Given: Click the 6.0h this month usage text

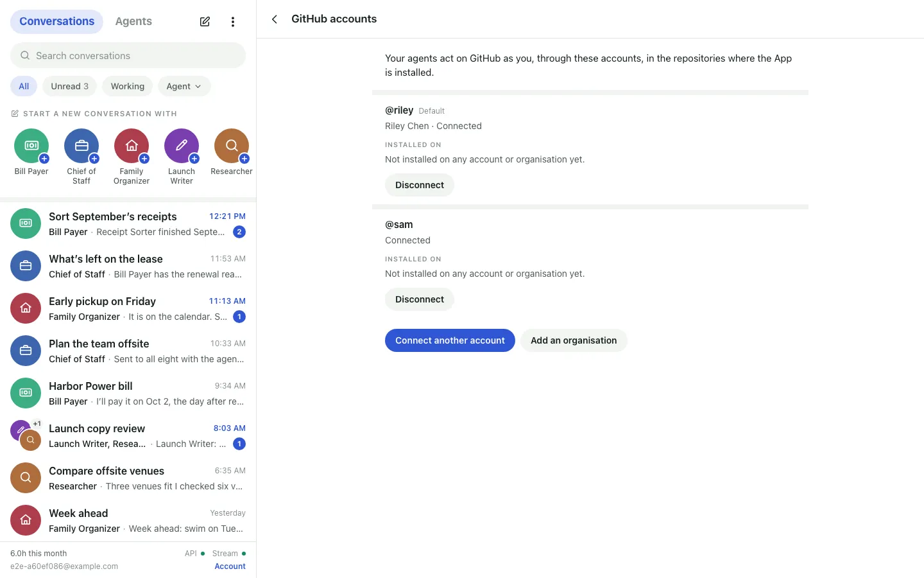Looking at the screenshot, I should [x=38, y=554].
